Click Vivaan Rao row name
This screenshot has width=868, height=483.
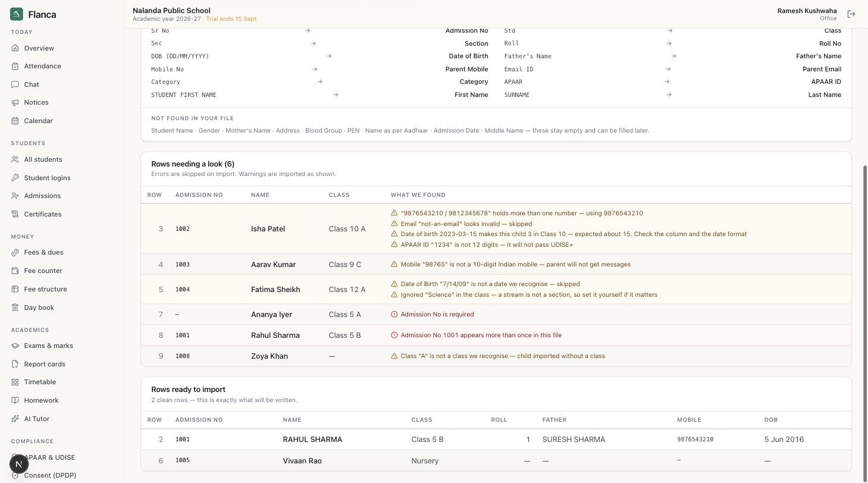tap(302, 461)
